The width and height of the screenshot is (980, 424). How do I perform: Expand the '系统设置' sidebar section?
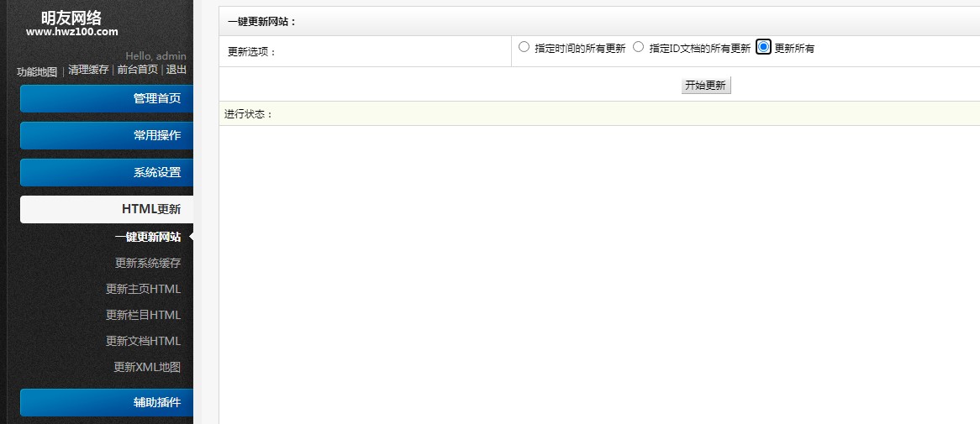tap(107, 172)
